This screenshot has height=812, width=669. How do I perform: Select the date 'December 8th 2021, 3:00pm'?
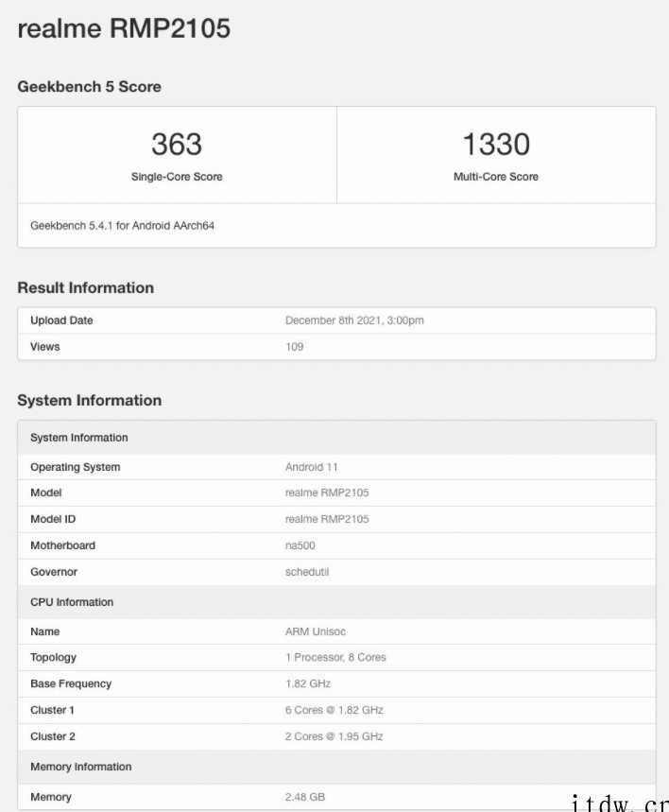tap(354, 320)
